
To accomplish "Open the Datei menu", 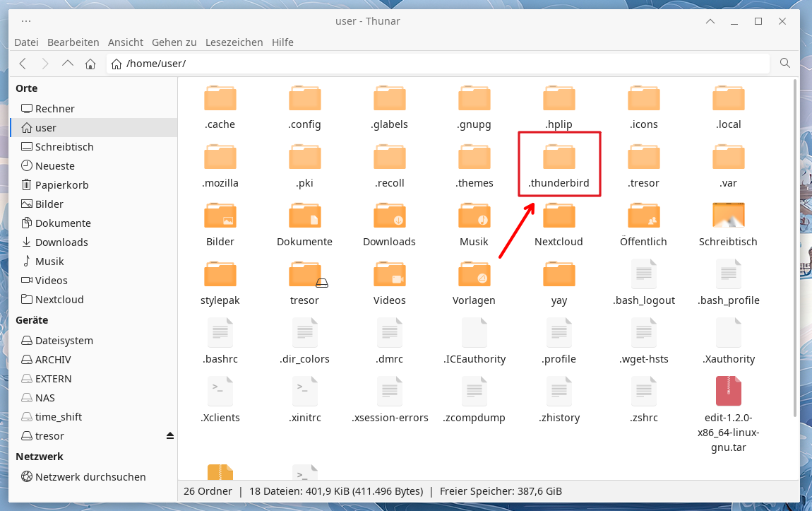I will click(26, 42).
